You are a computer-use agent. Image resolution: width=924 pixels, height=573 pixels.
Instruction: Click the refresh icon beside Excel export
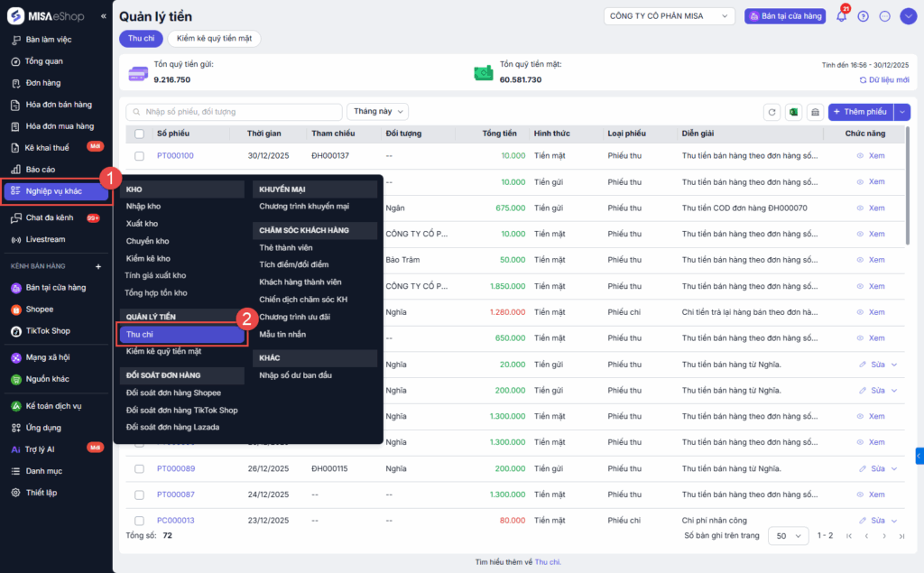772,112
